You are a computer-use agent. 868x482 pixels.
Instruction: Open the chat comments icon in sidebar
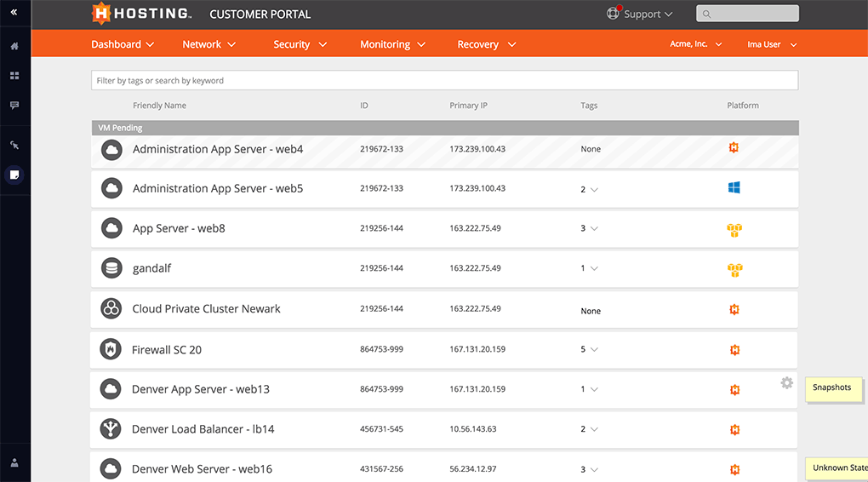pos(14,106)
